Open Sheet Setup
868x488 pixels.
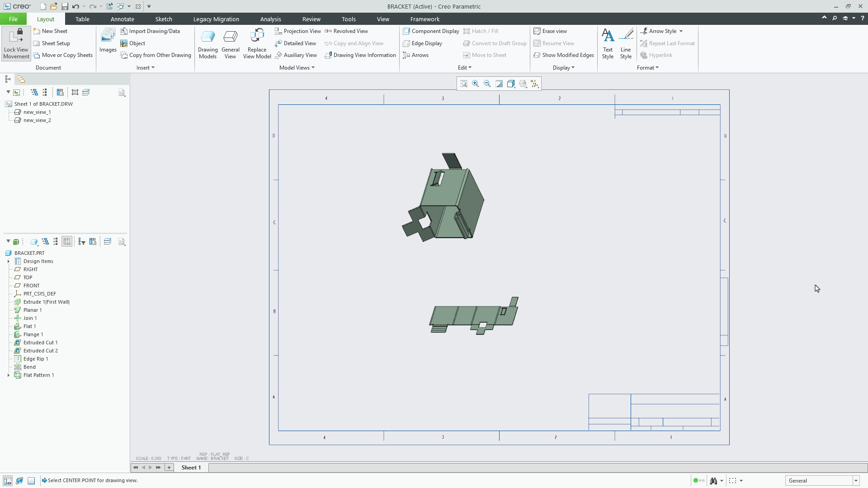point(52,43)
